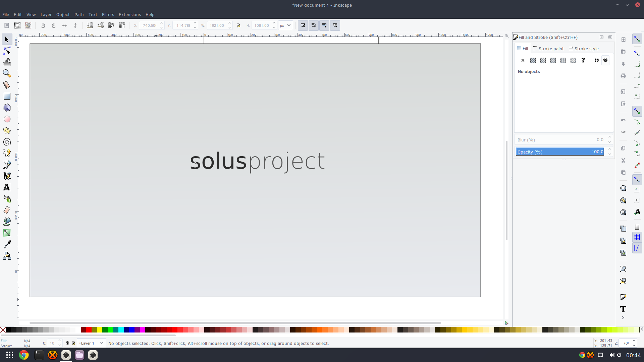Screen dimensions: 644x362
Task: Open Text and Font dialog icon
Action: click(623, 309)
